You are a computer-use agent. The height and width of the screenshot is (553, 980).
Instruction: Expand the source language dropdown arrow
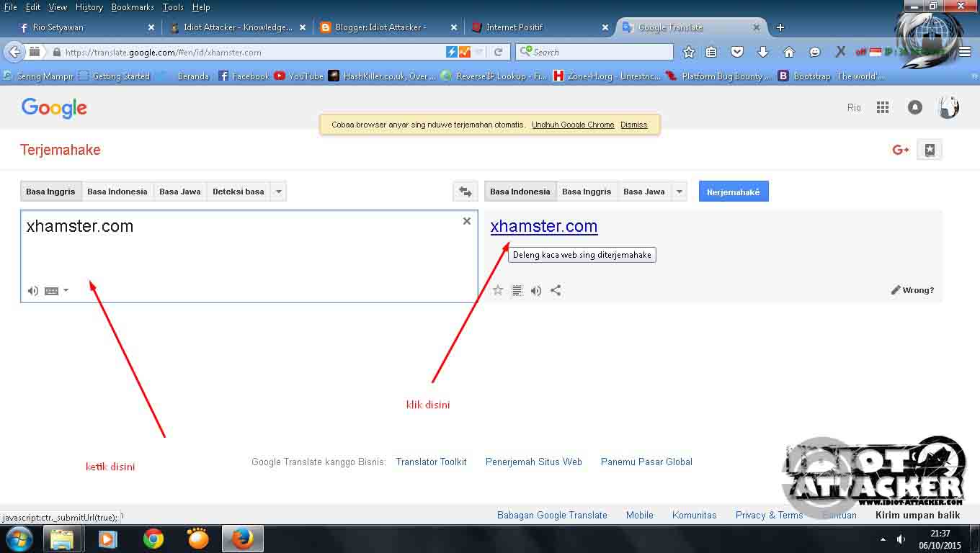tap(279, 192)
